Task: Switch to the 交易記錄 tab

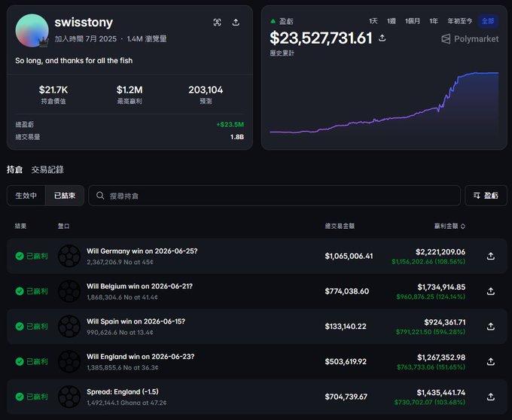Action: pyautogui.click(x=47, y=169)
